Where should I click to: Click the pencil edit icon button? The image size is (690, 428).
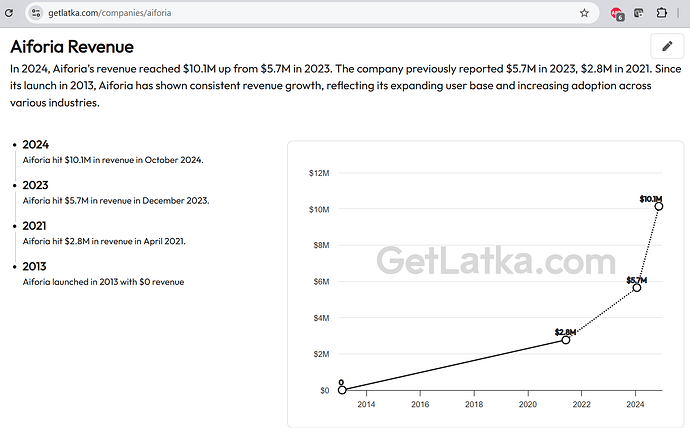[667, 46]
